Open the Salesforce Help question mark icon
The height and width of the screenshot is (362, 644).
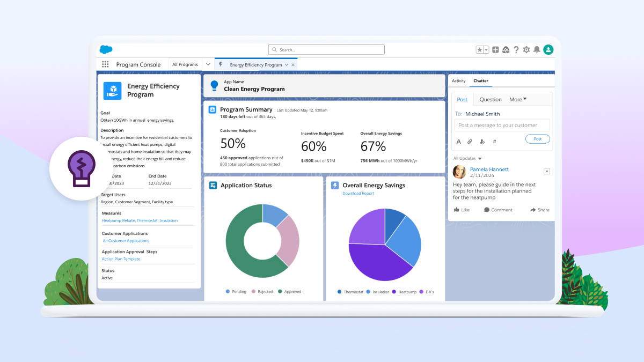click(x=516, y=49)
